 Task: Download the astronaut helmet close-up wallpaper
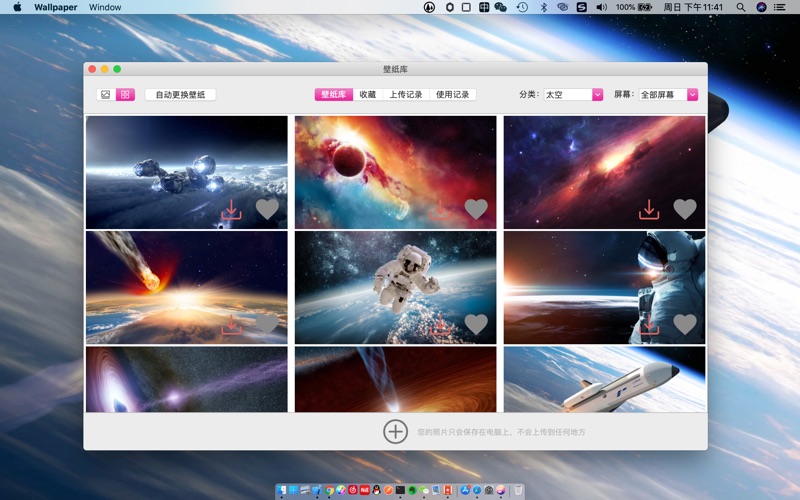(649, 324)
